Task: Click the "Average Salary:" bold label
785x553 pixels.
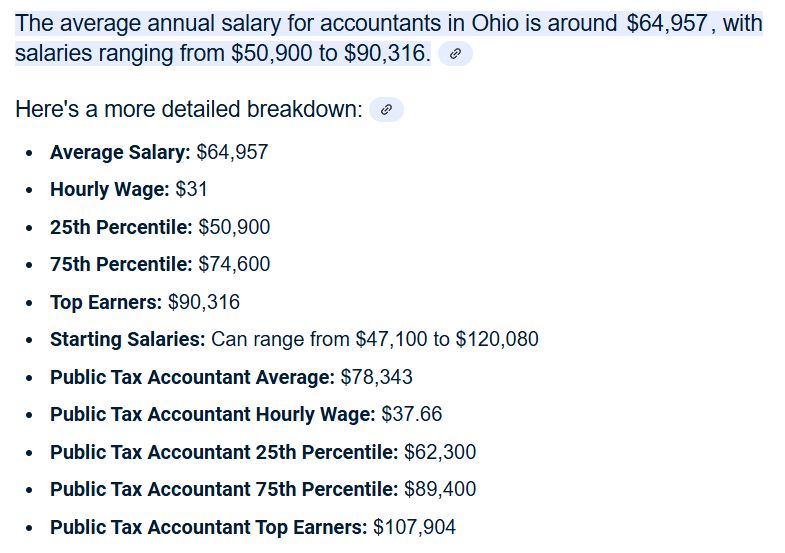Action: 120,152
